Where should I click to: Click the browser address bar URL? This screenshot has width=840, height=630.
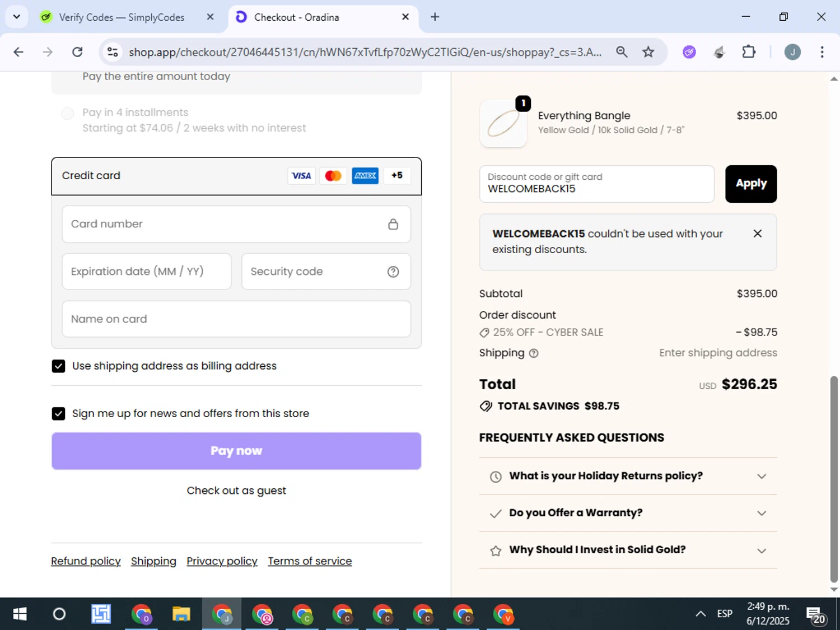coord(365,52)
